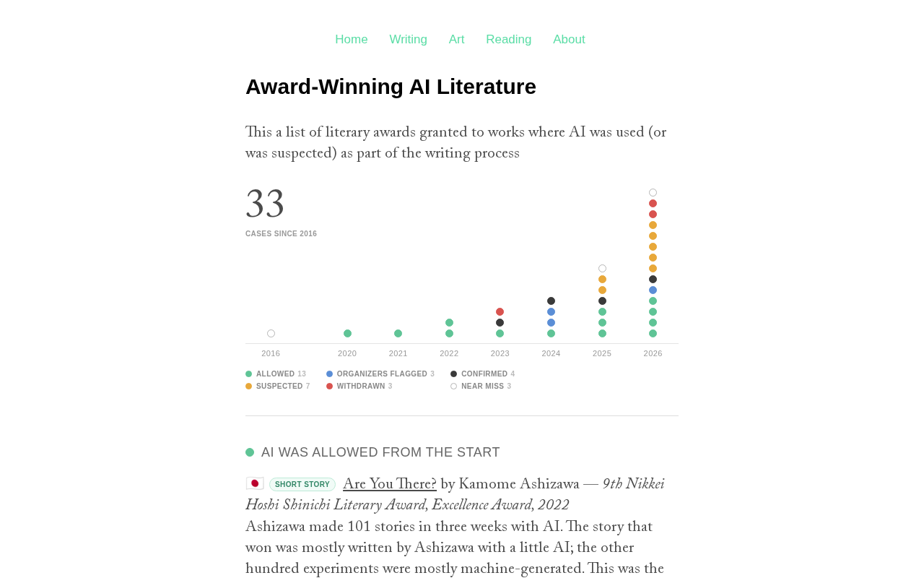The image size is (924, 578).
Task: Open the 'Are You There?' story link
Action: click(x=390, y=485)
